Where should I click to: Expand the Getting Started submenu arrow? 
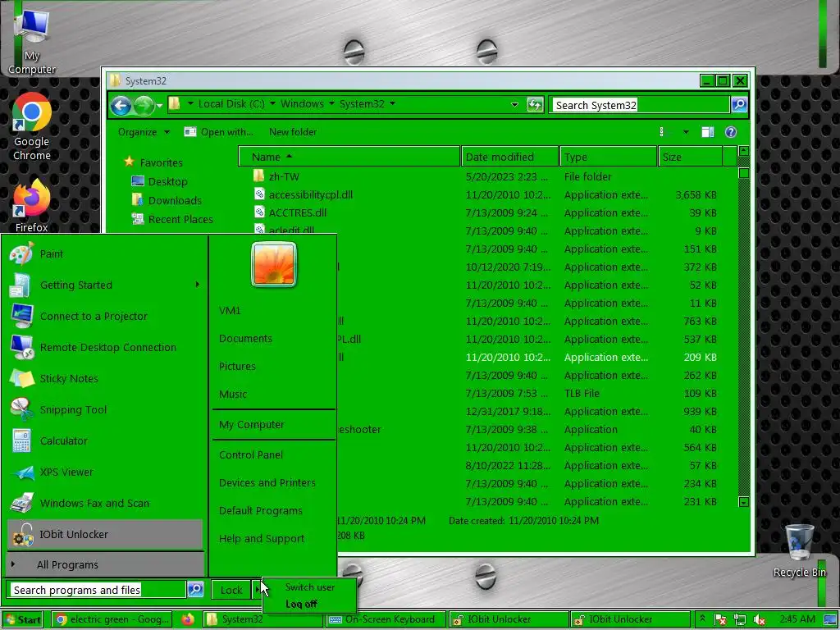click(197, 285)
